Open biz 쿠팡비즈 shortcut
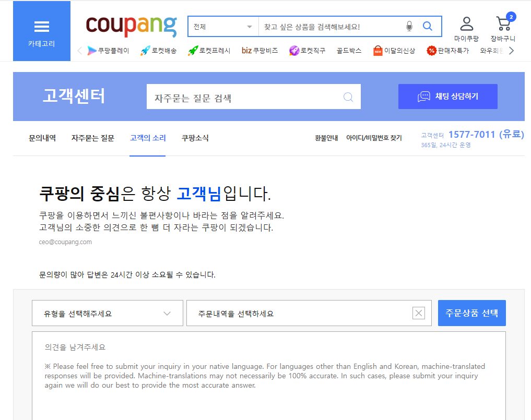531x420 pixels. point(259,51)
